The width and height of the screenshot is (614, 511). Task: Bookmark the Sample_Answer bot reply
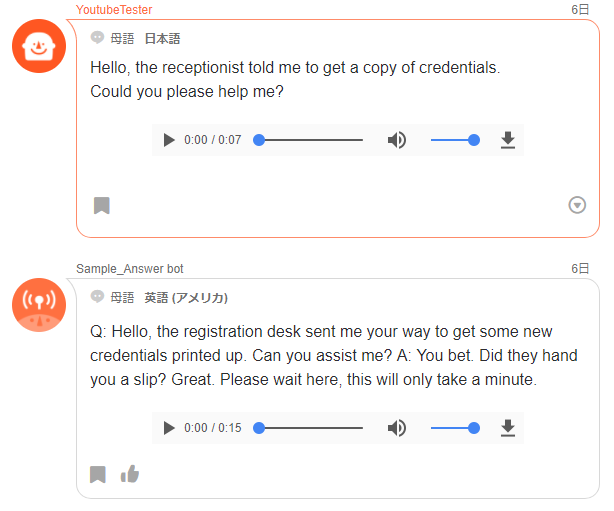98,474
